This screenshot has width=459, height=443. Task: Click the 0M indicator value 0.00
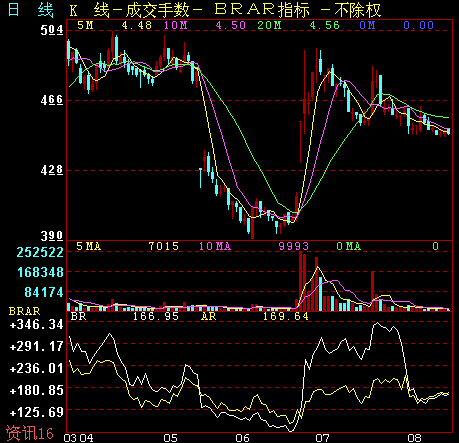pyautogui.click(x=419, y=25)
